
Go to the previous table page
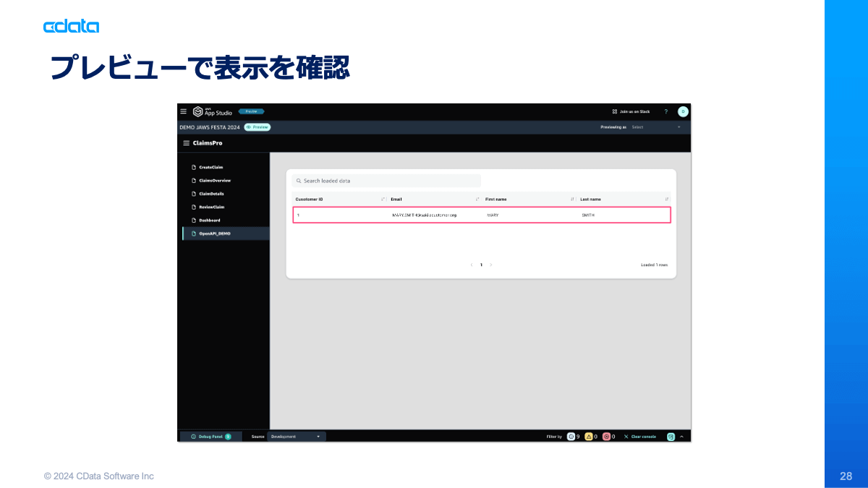[x=472, y=265]
